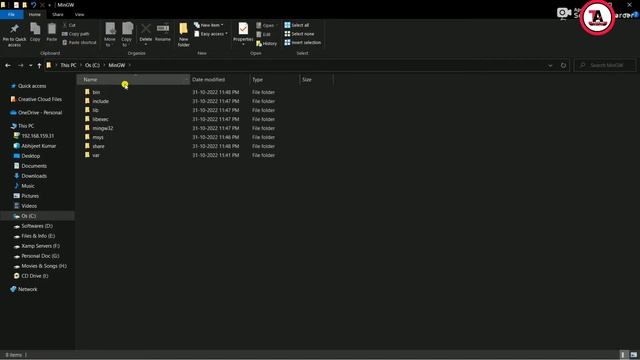The width and height of the screenshot is (640, 360).
Task: Click Os (C:) in address breadcrumb
Action: (x=92, y=65)
